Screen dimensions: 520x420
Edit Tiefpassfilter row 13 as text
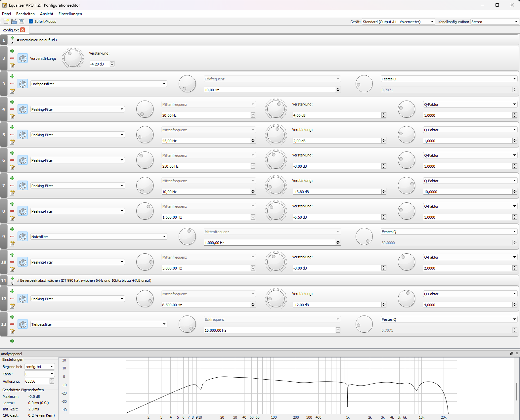coord(12,332)
